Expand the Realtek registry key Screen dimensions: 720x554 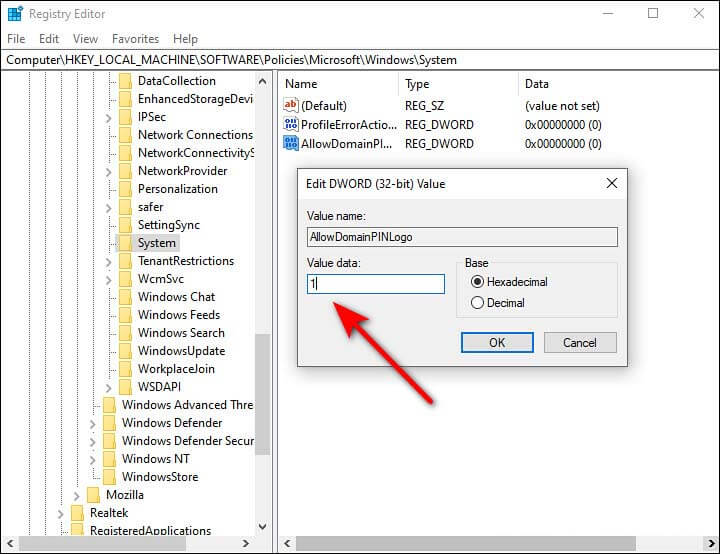pyautogui.click(x=60, y=513)
